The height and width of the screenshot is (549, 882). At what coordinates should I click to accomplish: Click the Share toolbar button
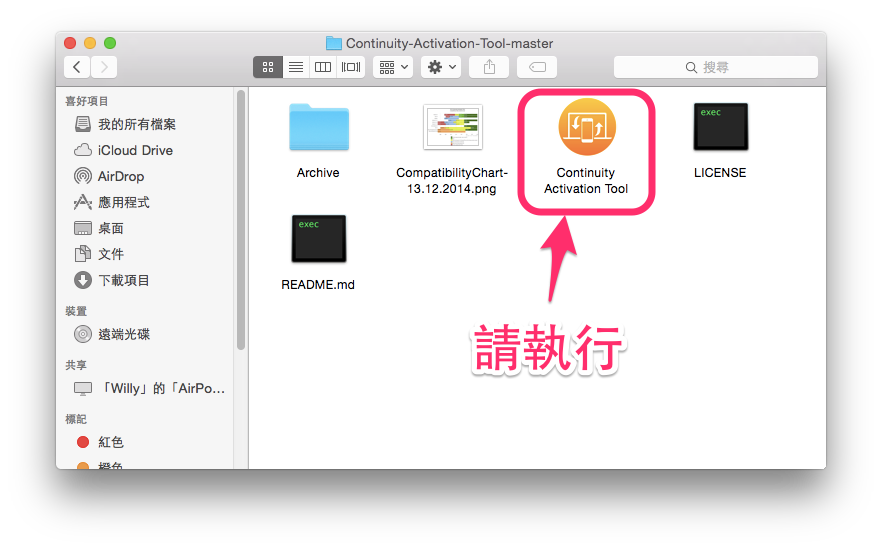pos(489,67)
